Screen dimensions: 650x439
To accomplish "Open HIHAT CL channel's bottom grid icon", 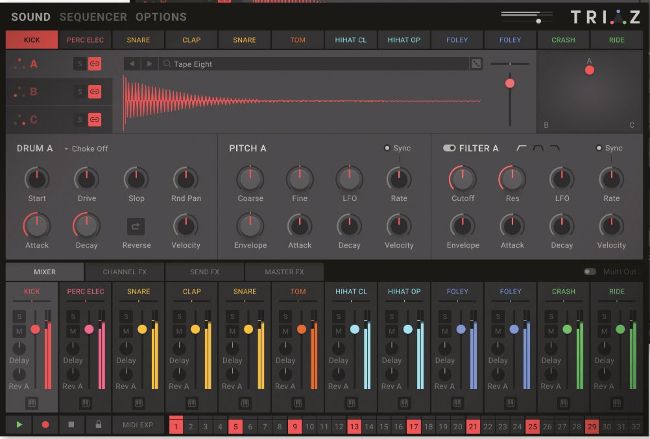I will [351, 403].
